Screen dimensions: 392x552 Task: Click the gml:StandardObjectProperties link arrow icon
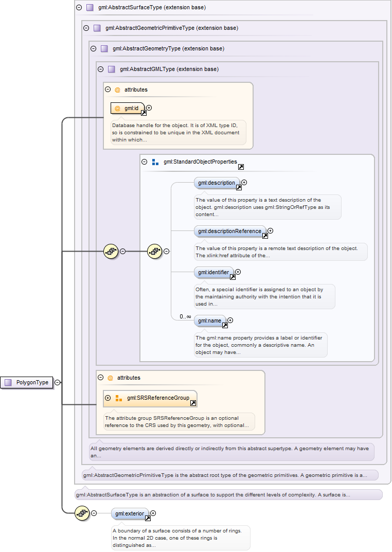pos(241,167)
